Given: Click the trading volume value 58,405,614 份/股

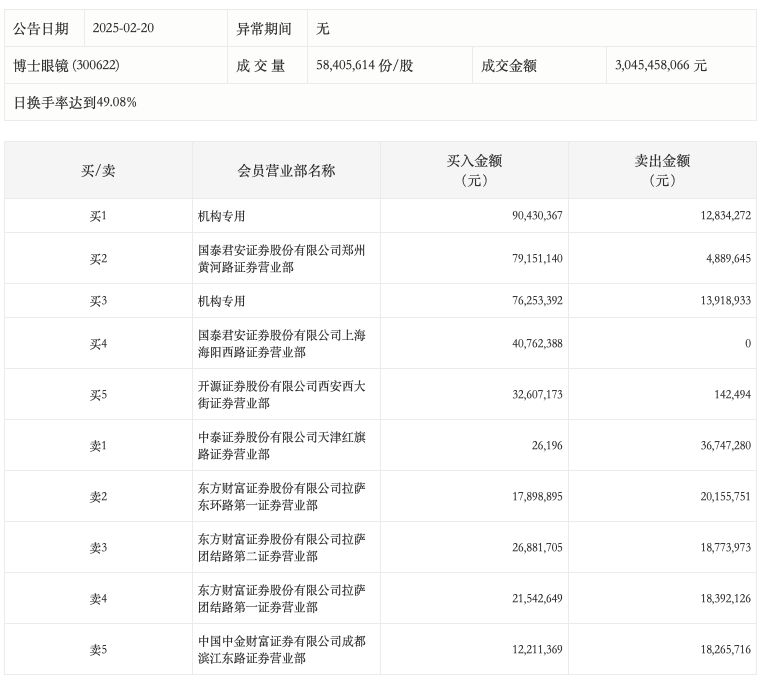Looking at the screenshot, I should coord(364,65).
